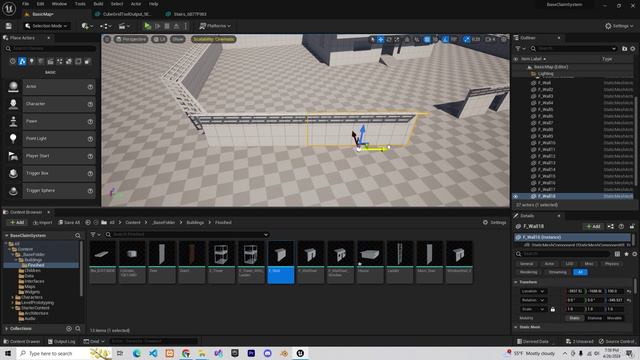Select the Basic category in Place Actors
Viewport: 640px width, 360px height.
point(22,61)
